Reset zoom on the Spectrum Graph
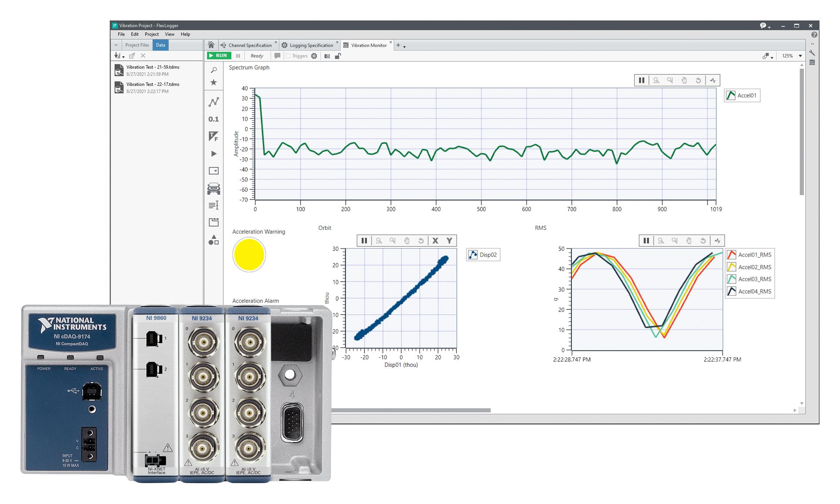The height and width of the screenshot is (504, 840). [698, 80]
